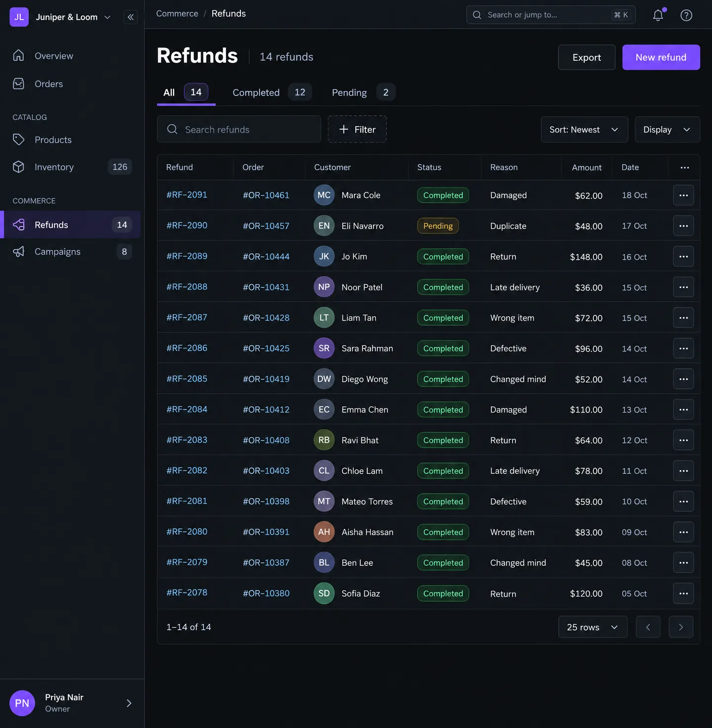Expand Priya Nair account menu chevron
This screenshot has width=712, height=728.
coord(129,703)
